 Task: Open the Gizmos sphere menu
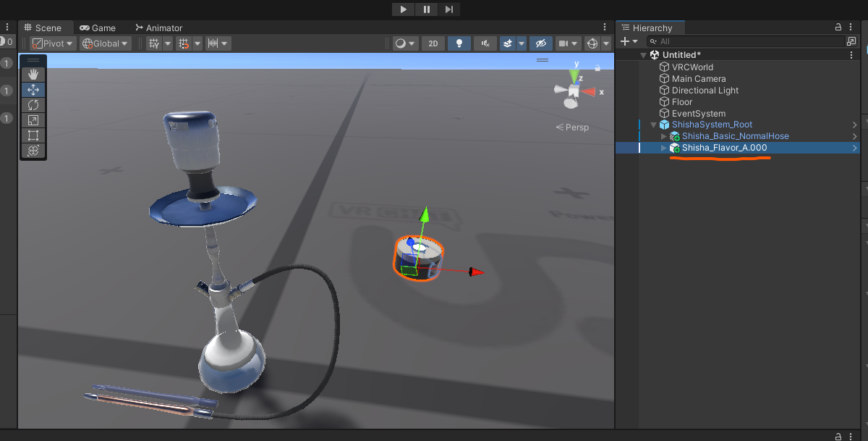[x=592, y=43]
